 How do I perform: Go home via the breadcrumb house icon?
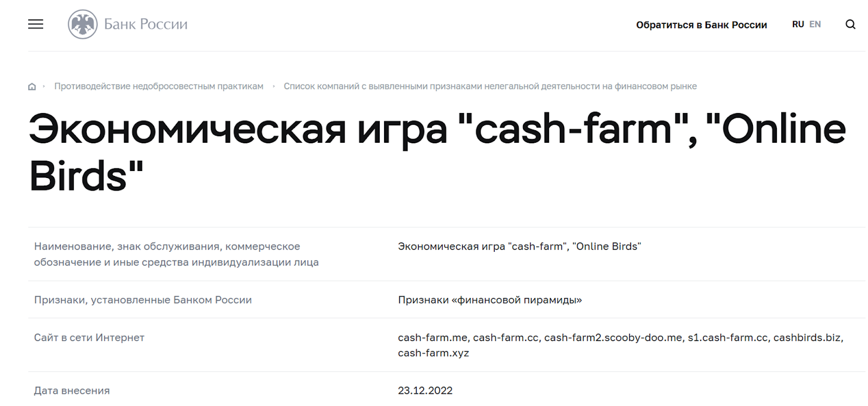[x=32, y=86]
